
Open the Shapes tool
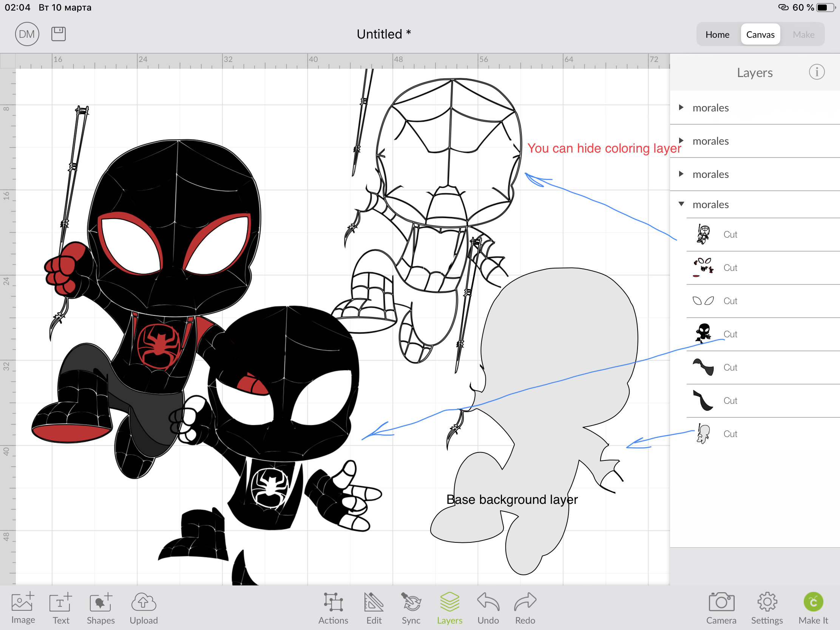(100, 608)
